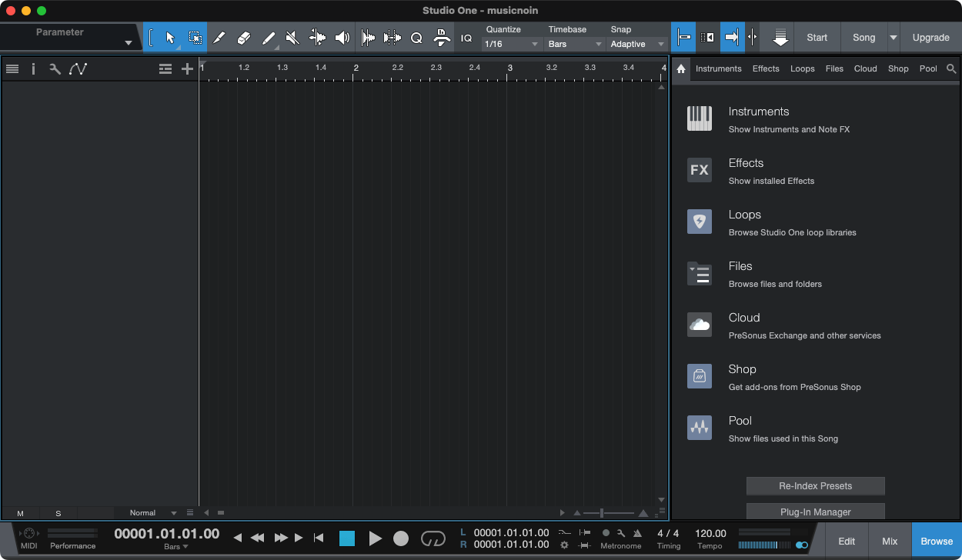Open Quantize 1/16 dropdown

pyautogui.click(x=512, y=44)
